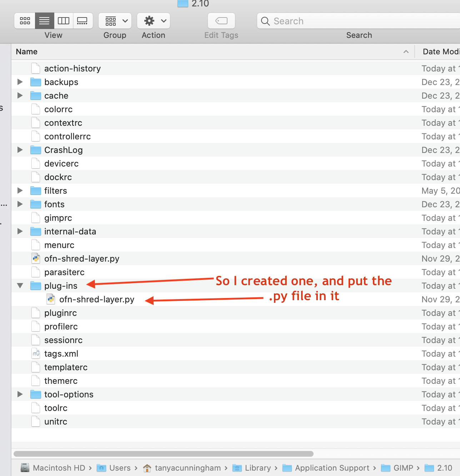Select the tool-options folder icon
460x476 pixels.
pyautogui.click(x=36, y=394)
